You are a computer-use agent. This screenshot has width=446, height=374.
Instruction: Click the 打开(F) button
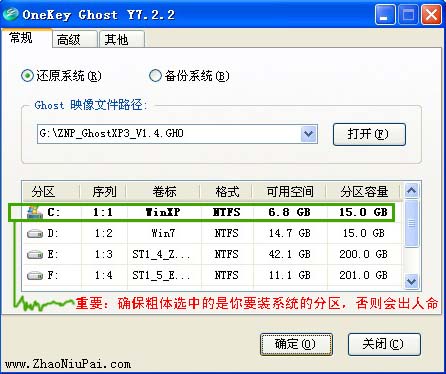(x=369, y=134)
